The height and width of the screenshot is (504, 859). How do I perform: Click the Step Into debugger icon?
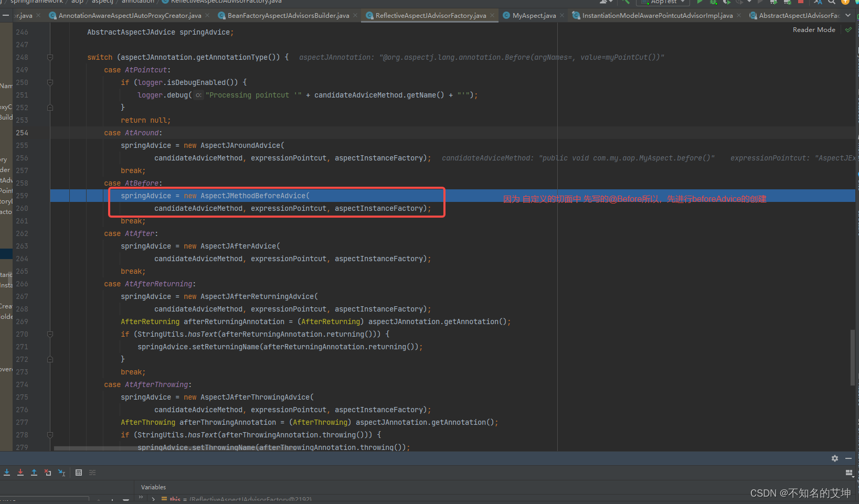click(7, 473)
